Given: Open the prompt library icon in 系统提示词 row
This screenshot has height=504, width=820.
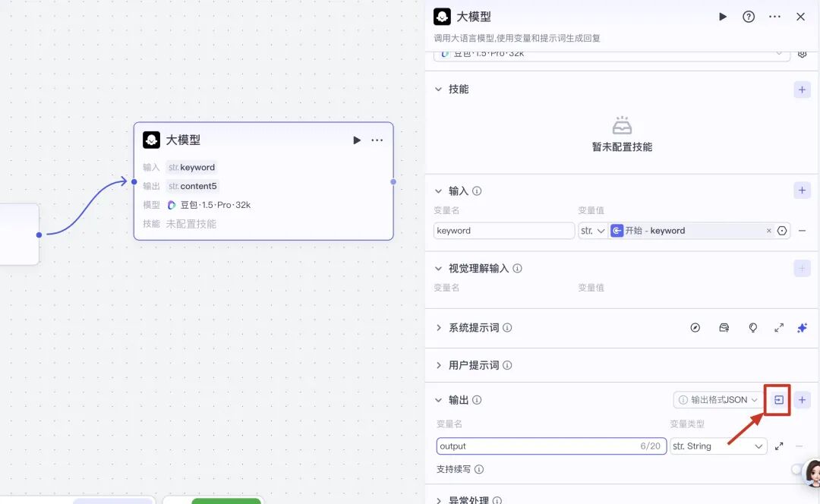Looking at the screenshot, I should [724, 327].
